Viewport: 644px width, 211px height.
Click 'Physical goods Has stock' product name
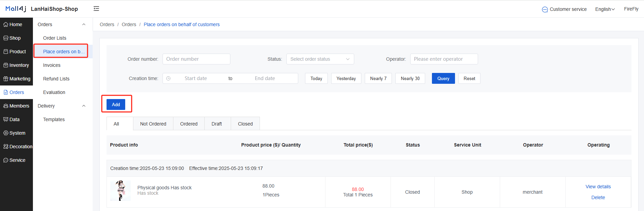[x=165, y=188]
